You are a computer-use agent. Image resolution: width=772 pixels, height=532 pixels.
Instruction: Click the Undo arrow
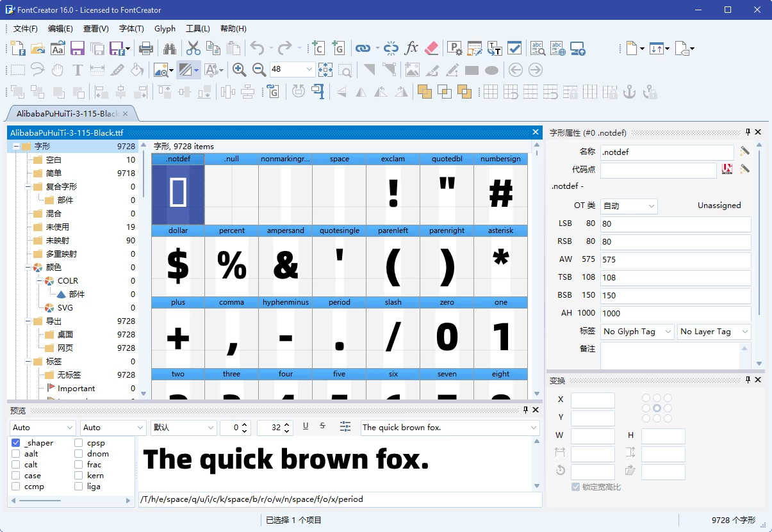(x=257, y=48)
